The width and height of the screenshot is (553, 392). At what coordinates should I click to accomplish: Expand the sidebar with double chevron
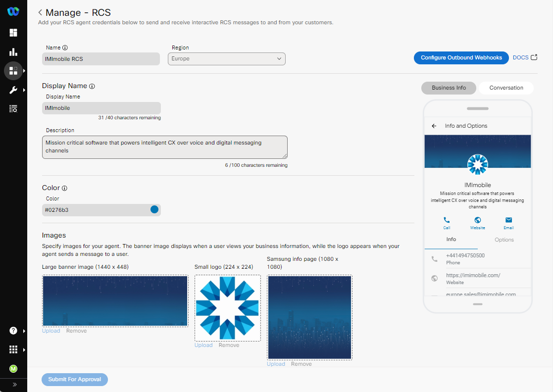(13, 385)
